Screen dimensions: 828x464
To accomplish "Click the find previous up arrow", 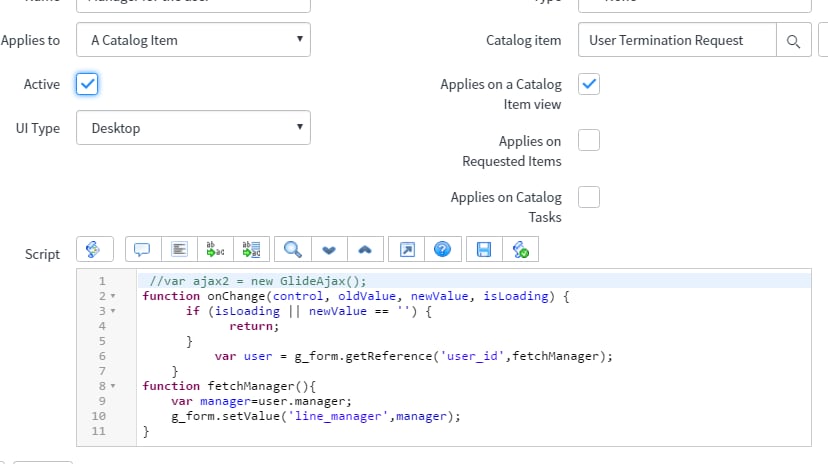I will [365, 249].
